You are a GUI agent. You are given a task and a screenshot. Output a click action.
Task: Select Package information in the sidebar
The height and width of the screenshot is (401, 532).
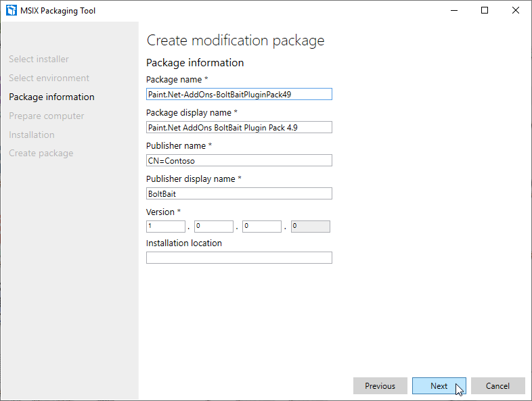pos(51,97)
